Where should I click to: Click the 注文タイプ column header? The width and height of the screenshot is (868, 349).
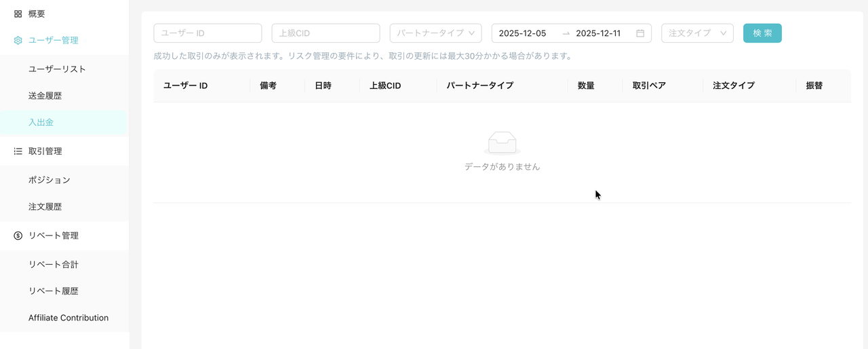point(734,86)
